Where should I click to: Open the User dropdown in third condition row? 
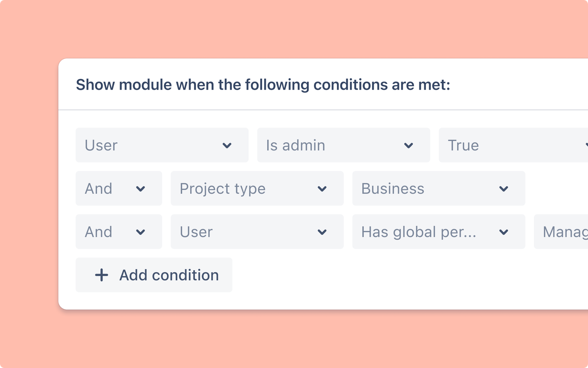(x=257, y=232)
